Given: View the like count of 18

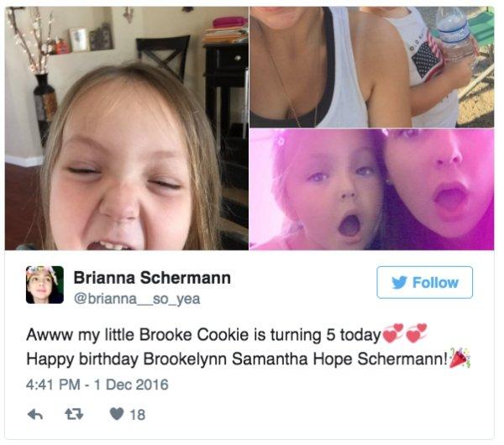Looking at the screenshot, I should pyautogui.click(x=138, y=415).
